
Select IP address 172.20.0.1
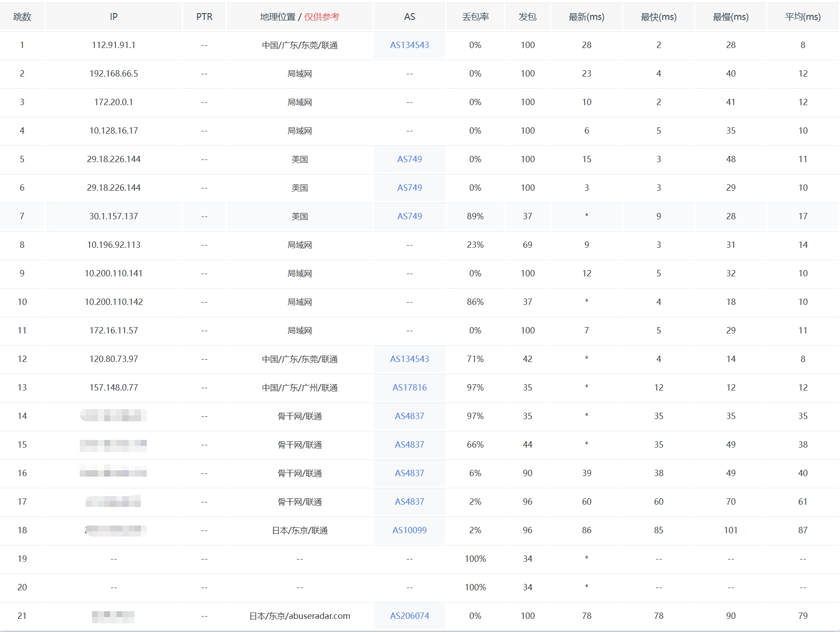114,102
